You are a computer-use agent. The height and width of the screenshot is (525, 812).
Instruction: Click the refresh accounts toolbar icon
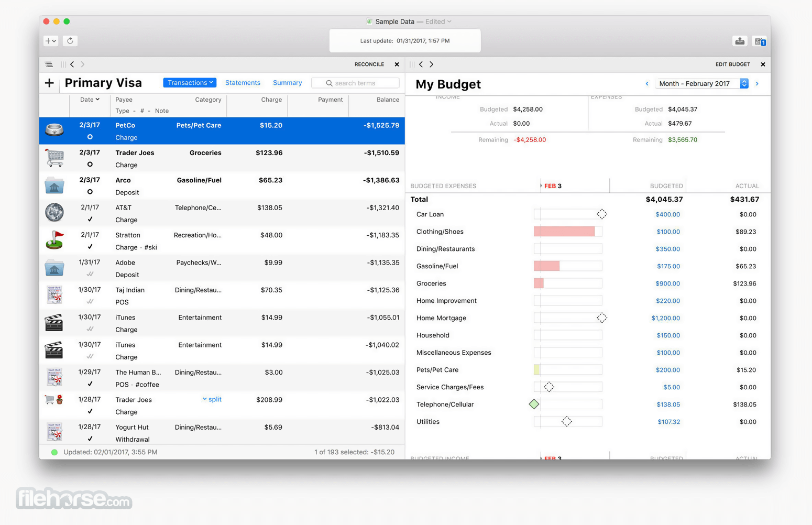point(70,40)
